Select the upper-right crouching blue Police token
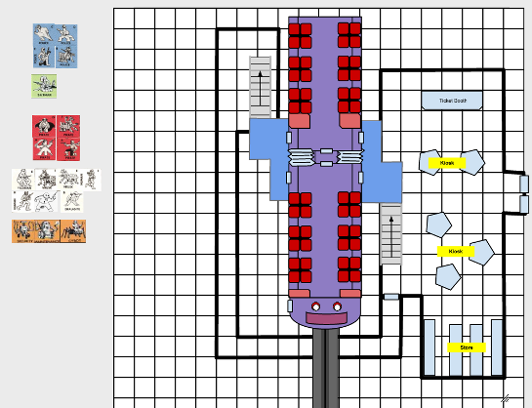532x408 pixels. point(66,34)
